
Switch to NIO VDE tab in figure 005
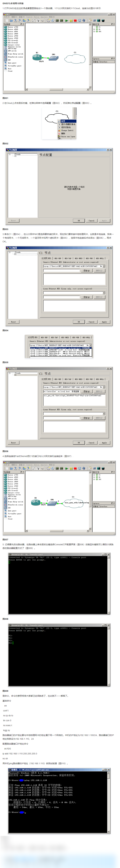tap(76, 337)
